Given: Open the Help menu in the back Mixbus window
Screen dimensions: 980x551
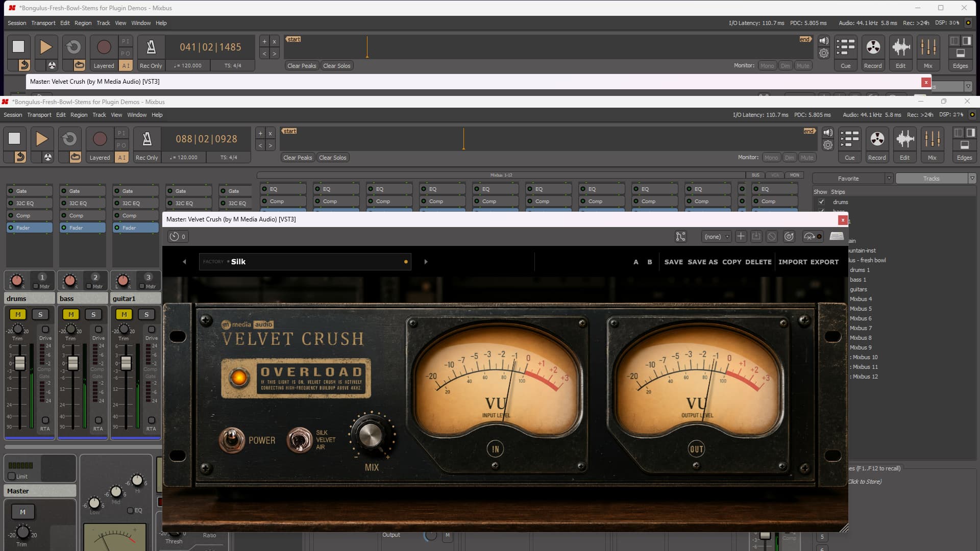Looking at the screenshot, I should coord(161,23).
